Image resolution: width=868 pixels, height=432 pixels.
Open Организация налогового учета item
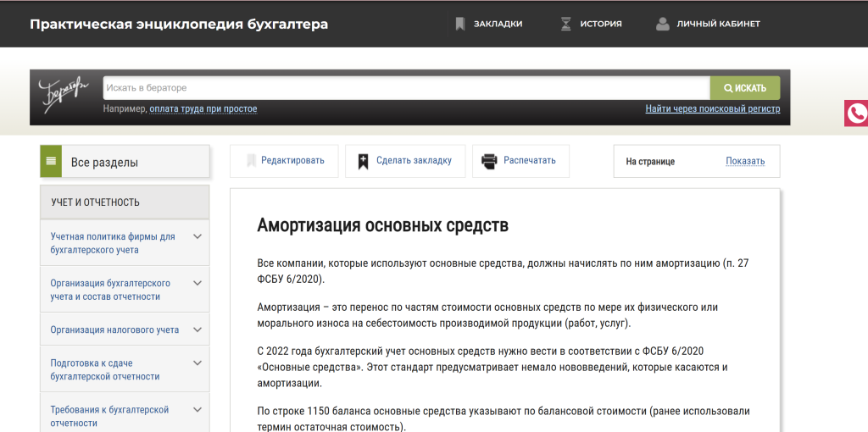tap(114, 330)
